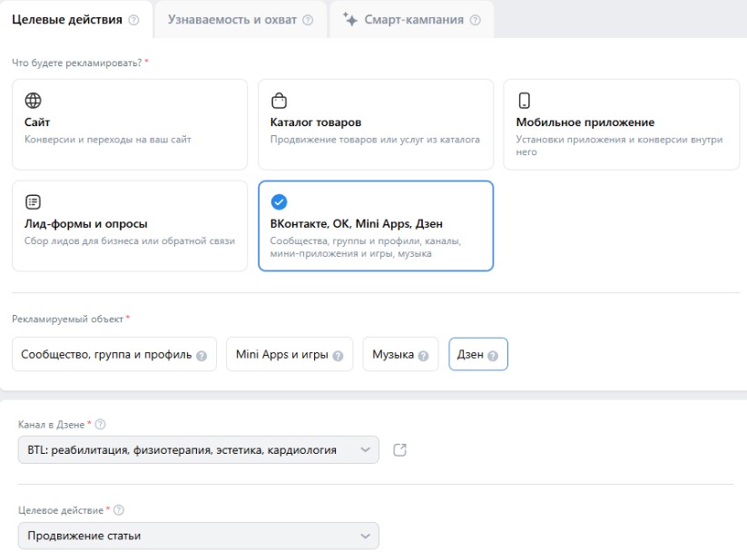Viewport: 747px width, 560px height.
Task: Click the globe icon on Сайт card
Action: coord(33,101)
